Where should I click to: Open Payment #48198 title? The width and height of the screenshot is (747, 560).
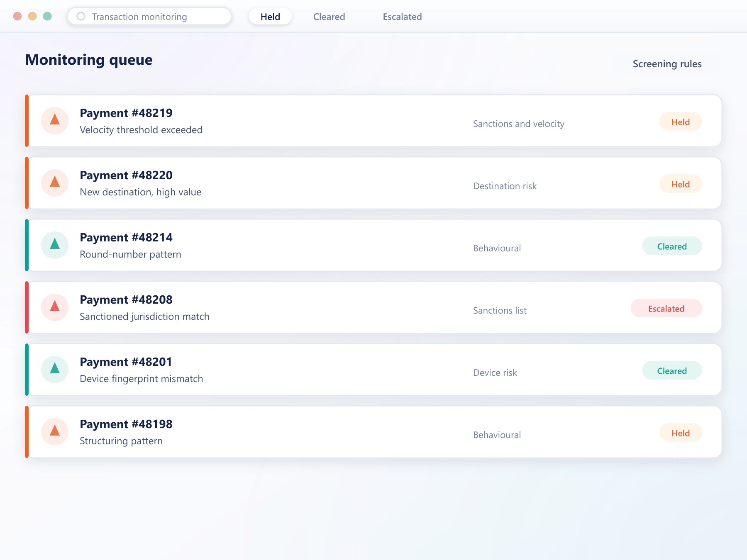click(126, 424)
